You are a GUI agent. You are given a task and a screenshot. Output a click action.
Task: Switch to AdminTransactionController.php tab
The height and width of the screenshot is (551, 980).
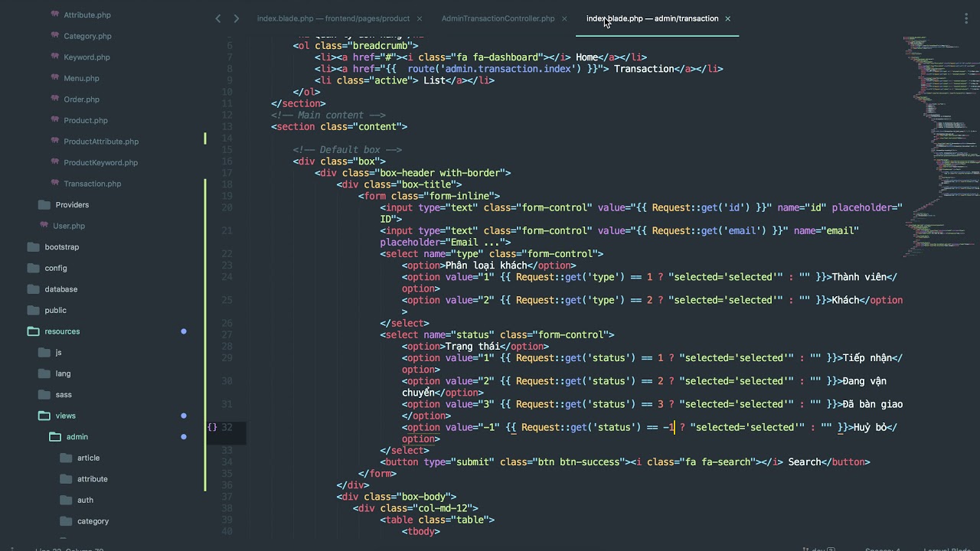[498, 18]
